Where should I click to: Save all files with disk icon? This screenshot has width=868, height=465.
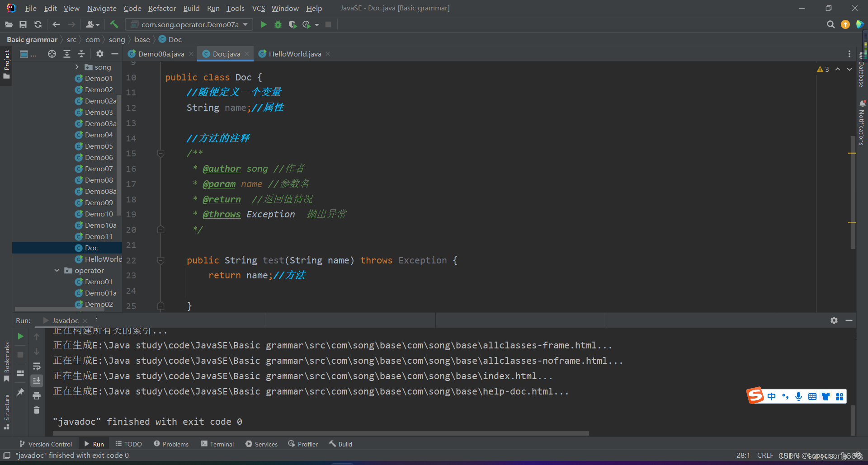coord(23,24)
